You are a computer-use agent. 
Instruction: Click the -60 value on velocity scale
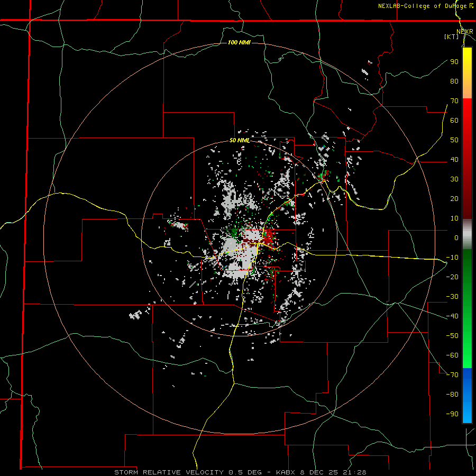click(452, 355)
